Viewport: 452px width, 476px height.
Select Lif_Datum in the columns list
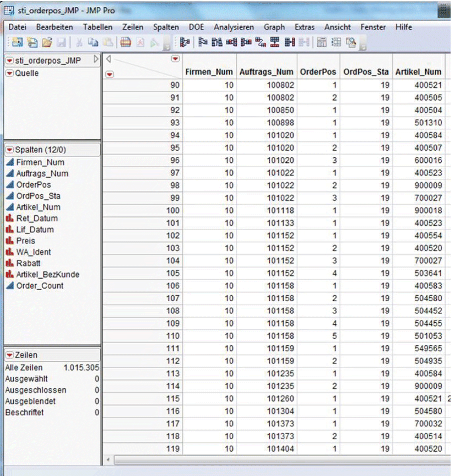coord(35,229)
